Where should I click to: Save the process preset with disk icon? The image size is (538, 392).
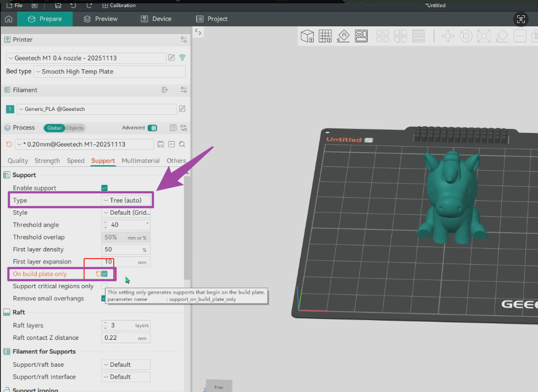point(160,144)
